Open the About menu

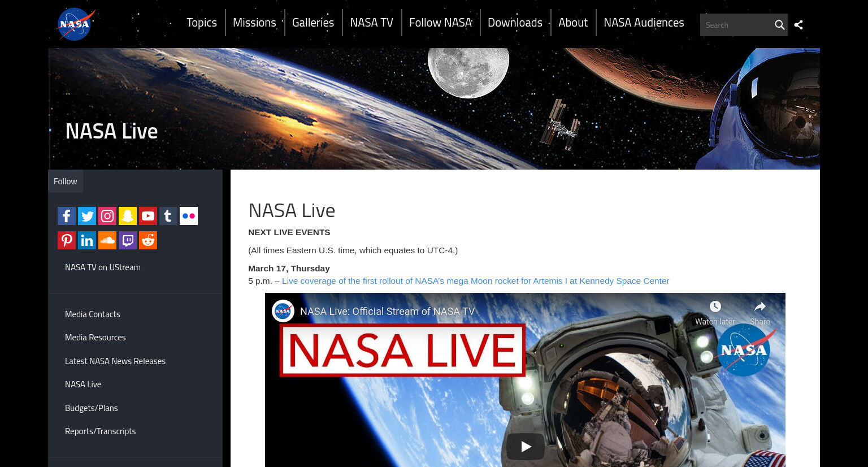point(573,23)
